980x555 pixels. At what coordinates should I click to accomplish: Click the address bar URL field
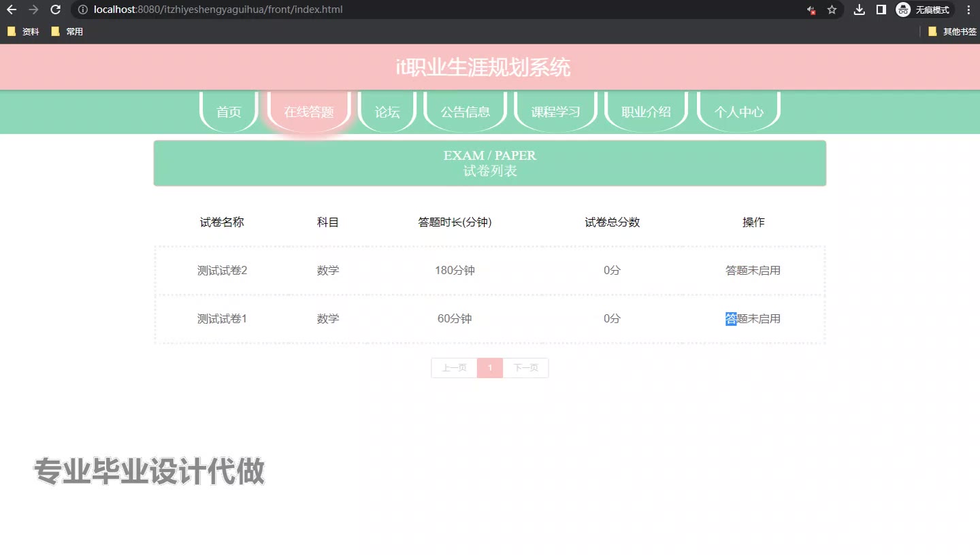(436, 10)
